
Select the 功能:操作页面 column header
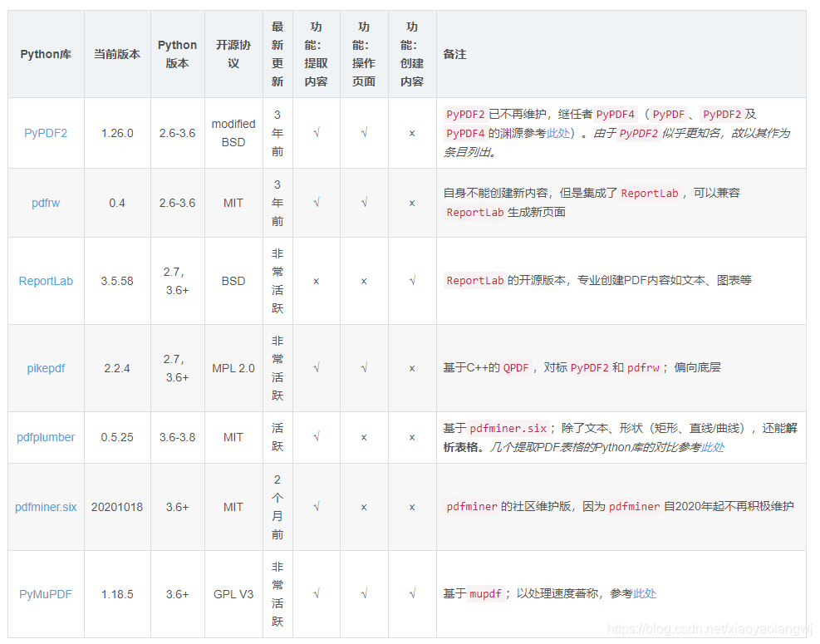[x=363, y=54]
